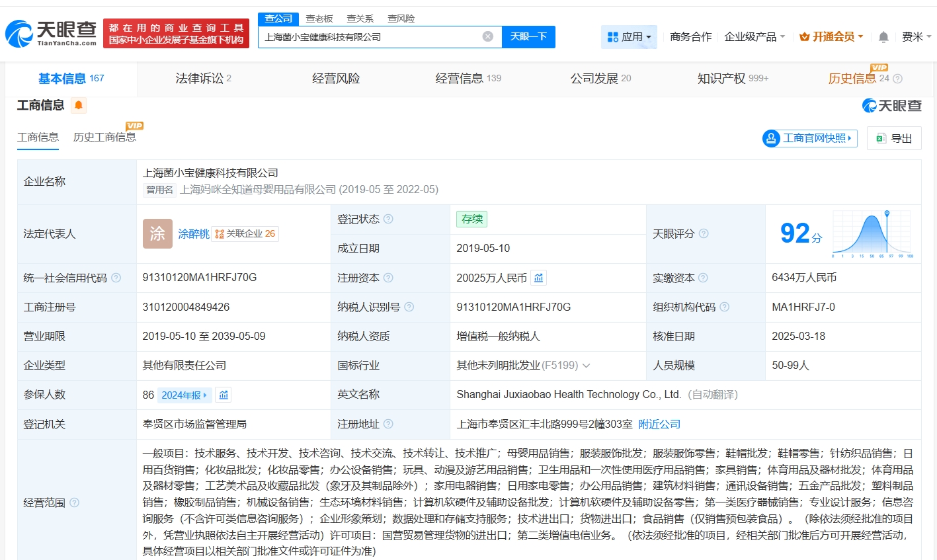The width and height of the screenshot is (937, 560).
Task: Click the question mark beside 天眼评分
Action: [x=703, y=233]
